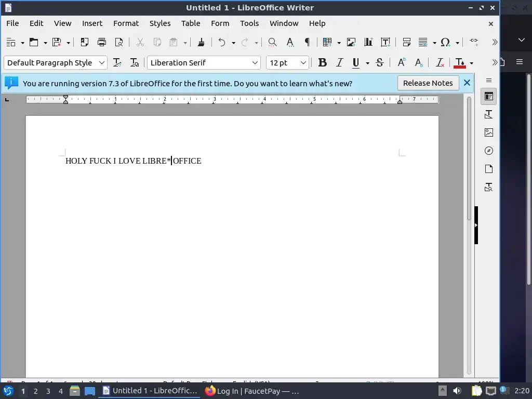Insert a text box
Screen dimensions: 532x399
point(385,42)
